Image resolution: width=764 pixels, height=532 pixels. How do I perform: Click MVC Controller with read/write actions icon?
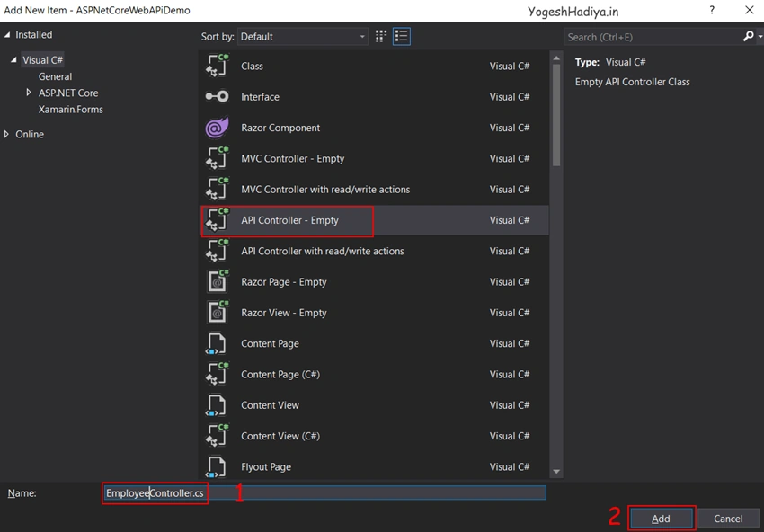[217, 189]
